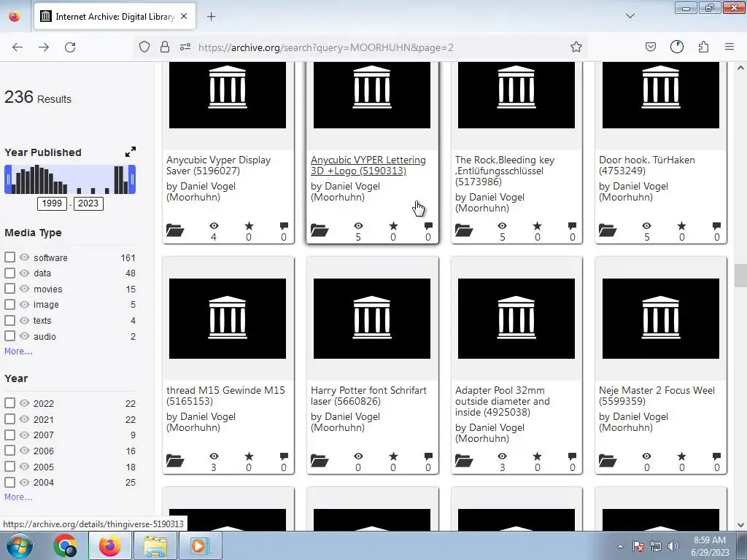Click the folder icon on Anycubic Vyper Display Saver

pyautogui.click(x=175, y=230)
